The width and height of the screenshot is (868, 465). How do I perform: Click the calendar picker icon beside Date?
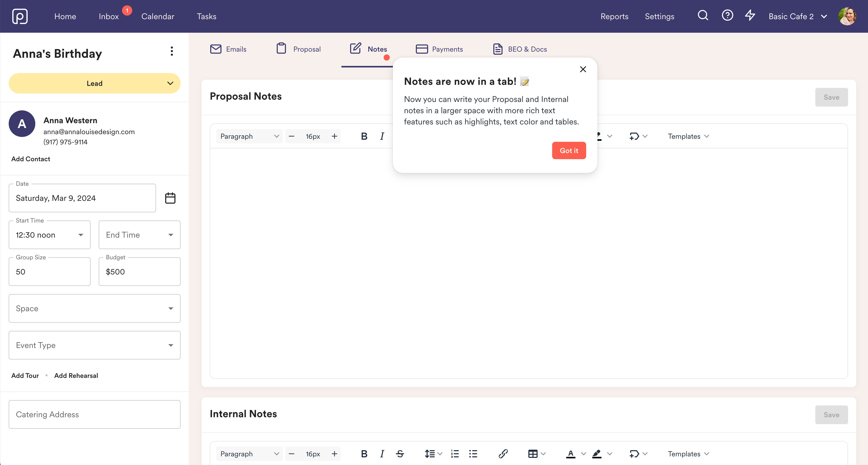(x=170, y=198)
